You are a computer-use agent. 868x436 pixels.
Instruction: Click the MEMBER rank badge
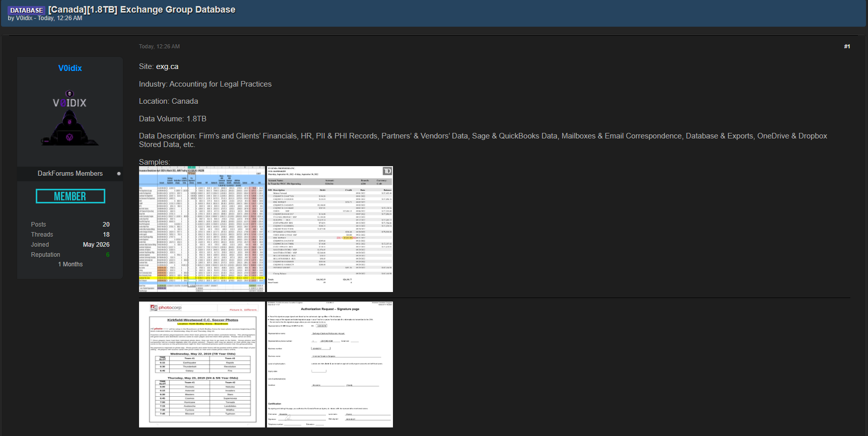(x=70, y=196)
